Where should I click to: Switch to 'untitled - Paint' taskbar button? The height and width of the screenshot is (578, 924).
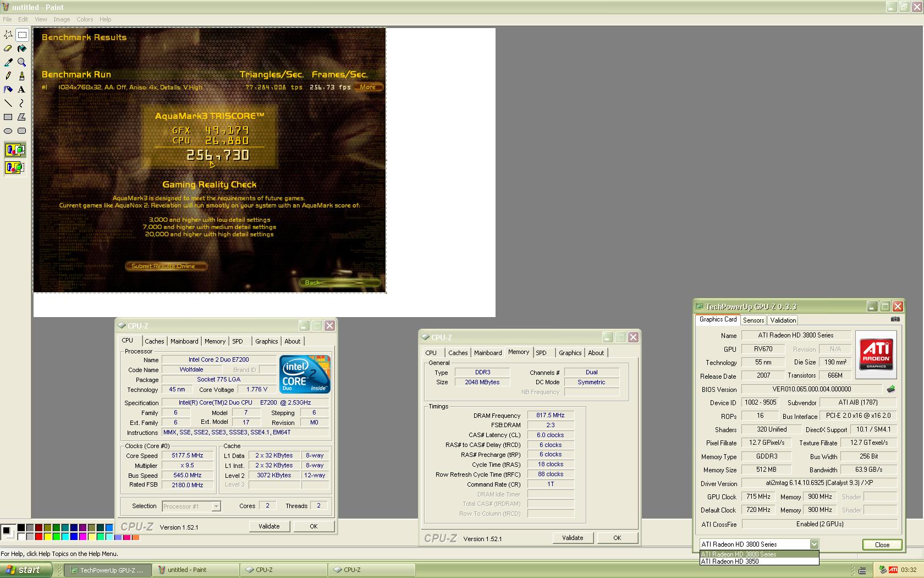195,570
